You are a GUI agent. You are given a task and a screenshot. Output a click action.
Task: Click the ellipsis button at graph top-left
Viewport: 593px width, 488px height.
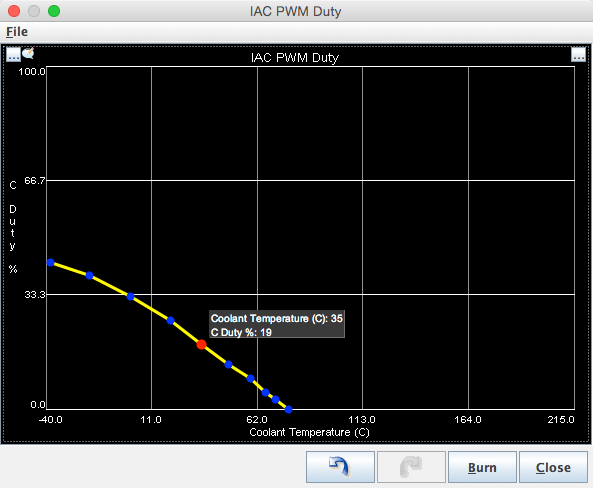point(13,54)
